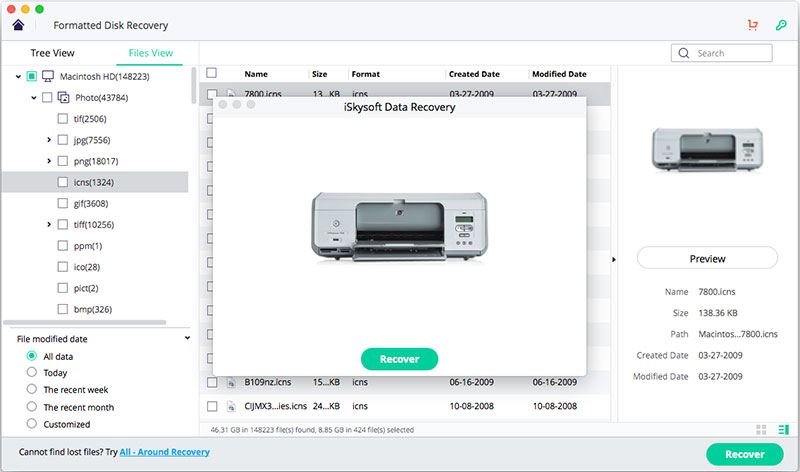This screenshot has width=800, height=472.
Task: Sort by the Modified Date column header
Action: [x=559, y=74]
